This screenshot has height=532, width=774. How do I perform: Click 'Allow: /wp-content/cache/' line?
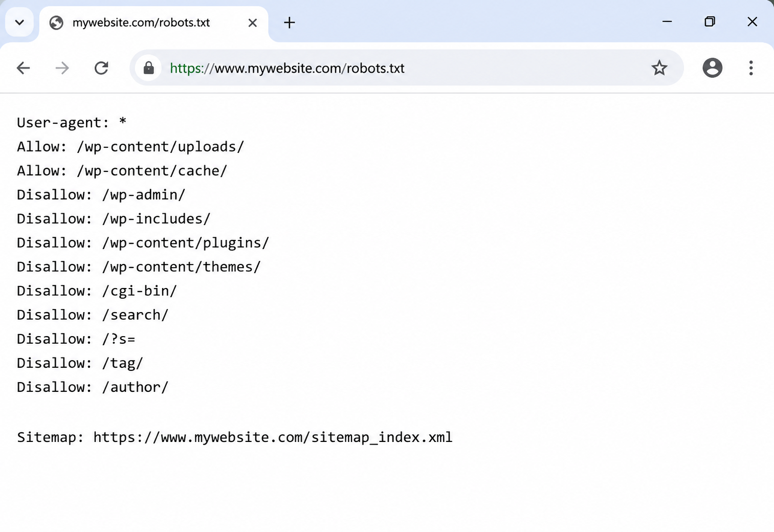point(122,171)
